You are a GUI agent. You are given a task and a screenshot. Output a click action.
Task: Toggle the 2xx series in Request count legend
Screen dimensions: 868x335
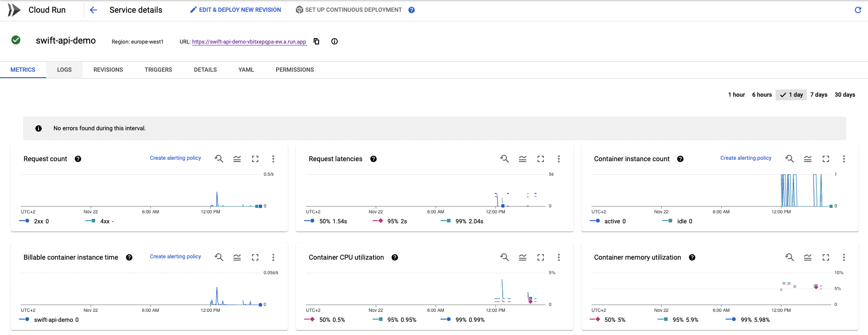point(34,221)
